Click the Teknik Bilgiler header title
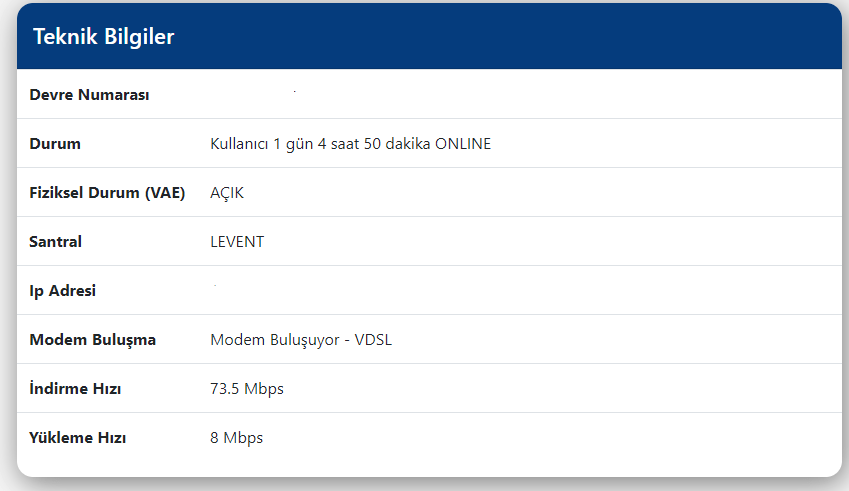 [x=104, y=37]
